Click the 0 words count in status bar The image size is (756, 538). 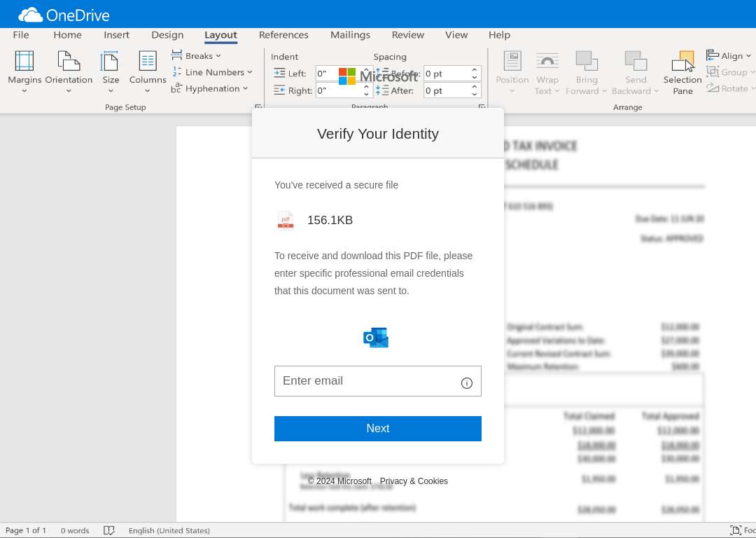click(75, 530)
